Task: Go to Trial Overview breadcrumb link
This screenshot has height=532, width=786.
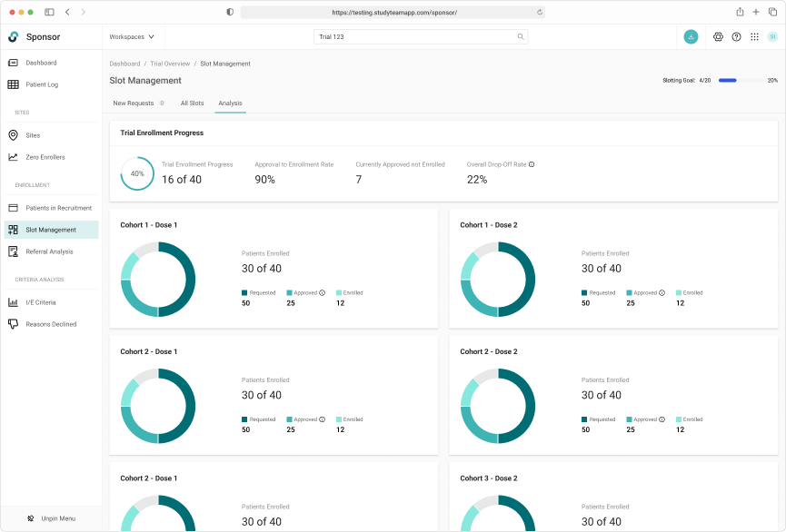Action: (170, 64)
